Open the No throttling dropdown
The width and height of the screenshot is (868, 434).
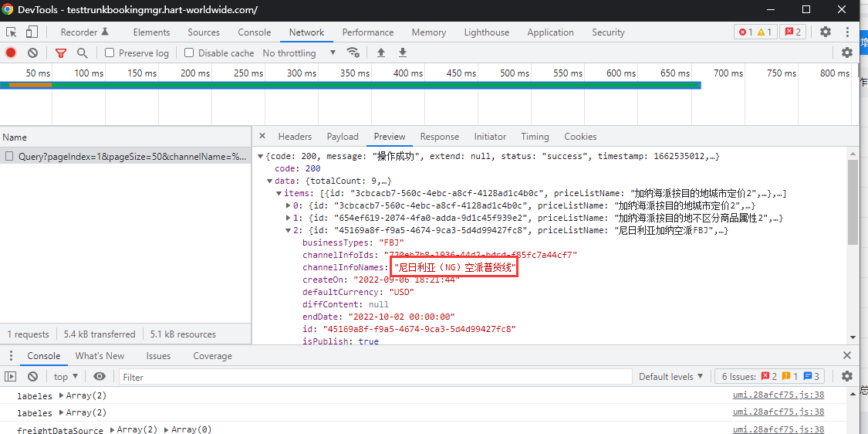(299, 53)
